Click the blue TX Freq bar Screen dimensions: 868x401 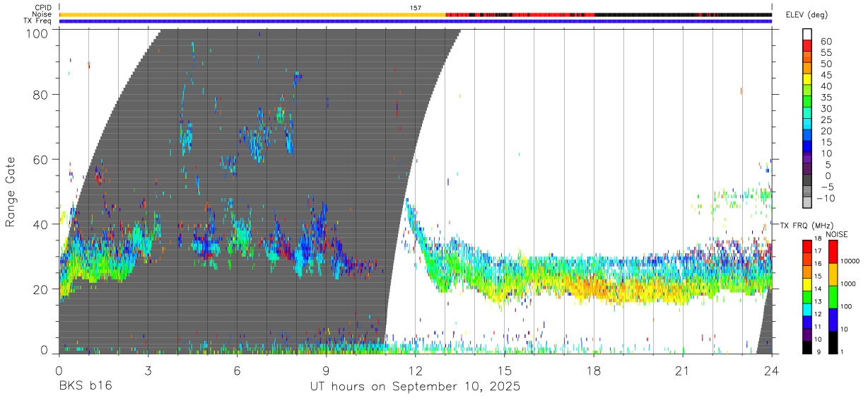(x=416, y=21)
